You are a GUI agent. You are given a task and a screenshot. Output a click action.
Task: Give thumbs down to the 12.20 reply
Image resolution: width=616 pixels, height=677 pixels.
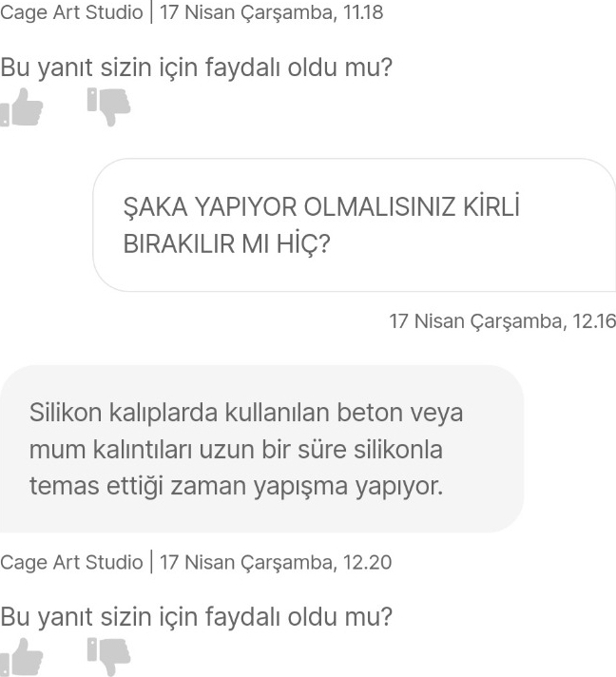(x=108, y=657)
